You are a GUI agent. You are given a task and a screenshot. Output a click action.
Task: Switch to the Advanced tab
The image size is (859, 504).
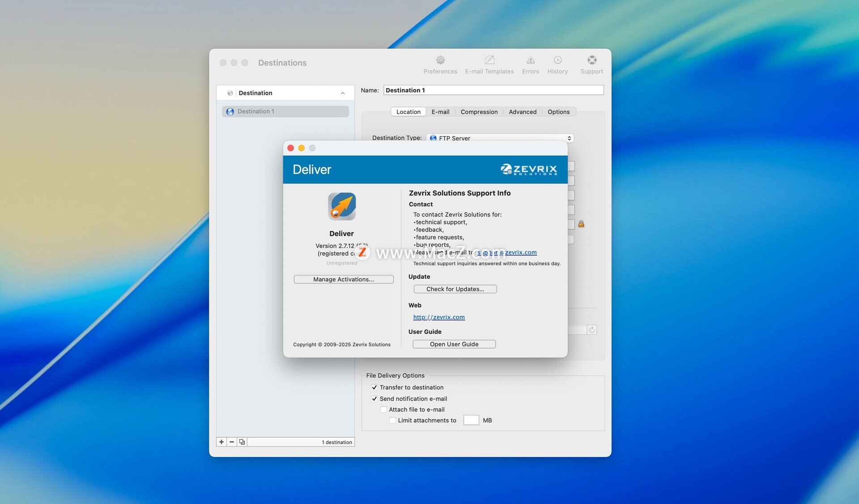click(x=522, y=112)
